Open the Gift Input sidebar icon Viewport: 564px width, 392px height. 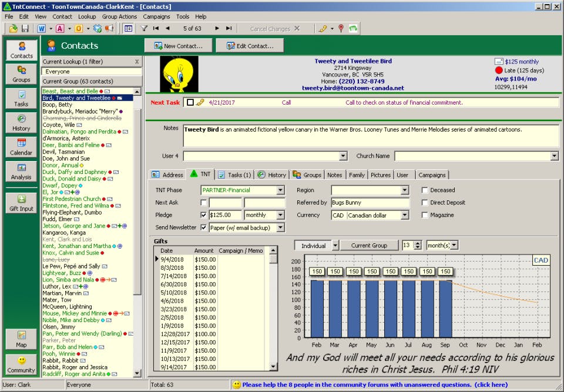tap(22, 203)
